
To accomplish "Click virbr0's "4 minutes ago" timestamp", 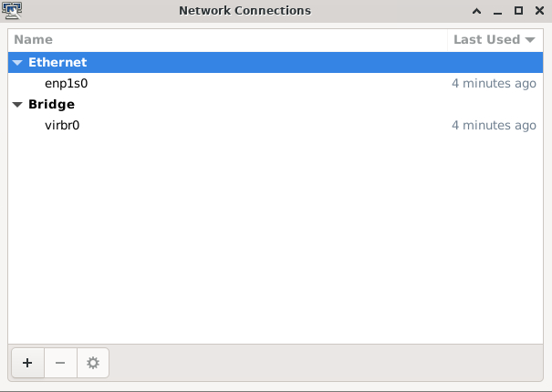I will coord(494,126).
